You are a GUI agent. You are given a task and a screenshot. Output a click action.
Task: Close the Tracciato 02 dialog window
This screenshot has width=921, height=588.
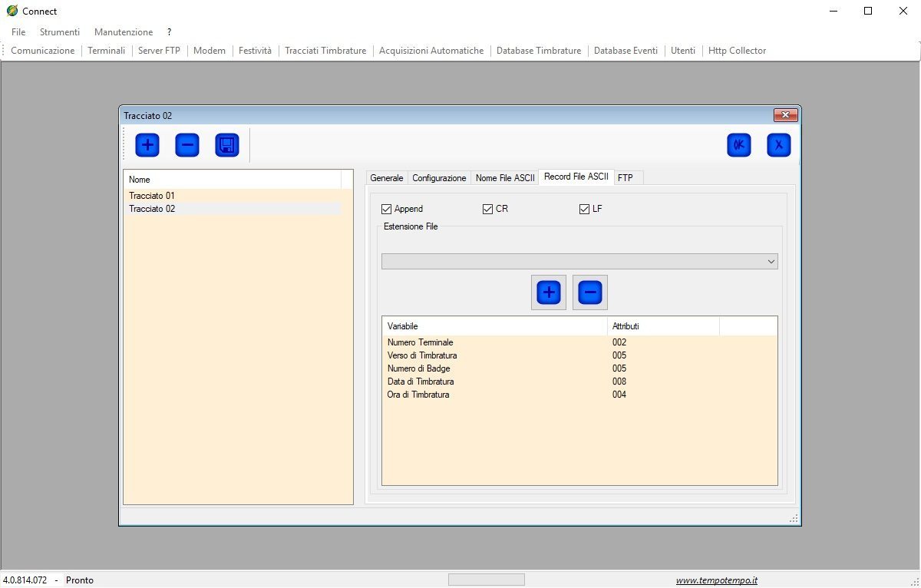tap(785, 115)
